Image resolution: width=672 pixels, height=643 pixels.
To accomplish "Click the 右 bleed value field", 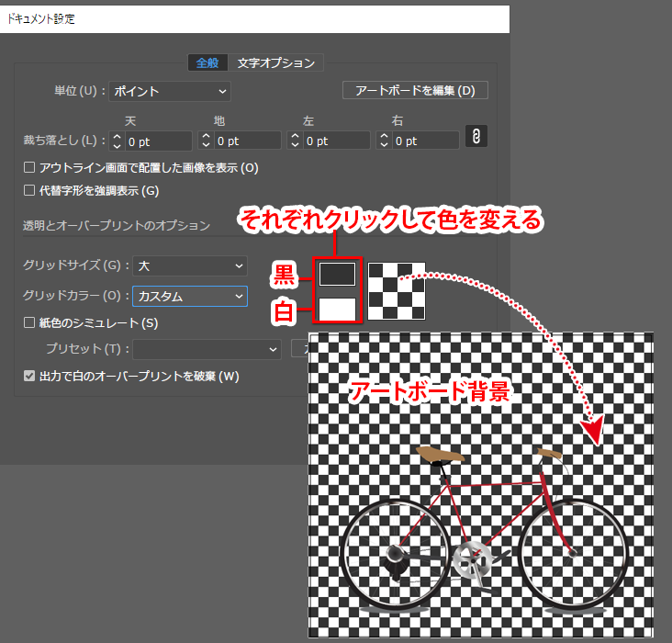I will [x=426, y=141].
